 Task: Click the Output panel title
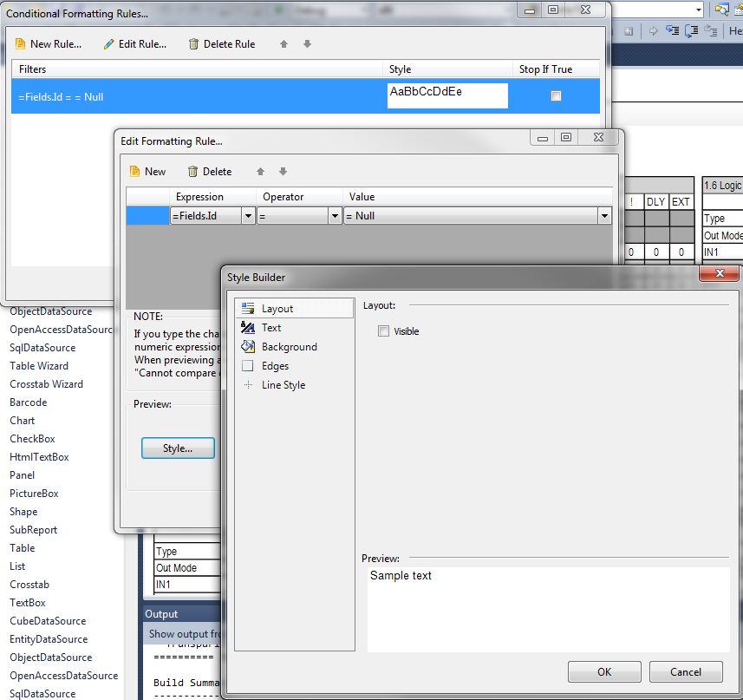coord(161,614)
